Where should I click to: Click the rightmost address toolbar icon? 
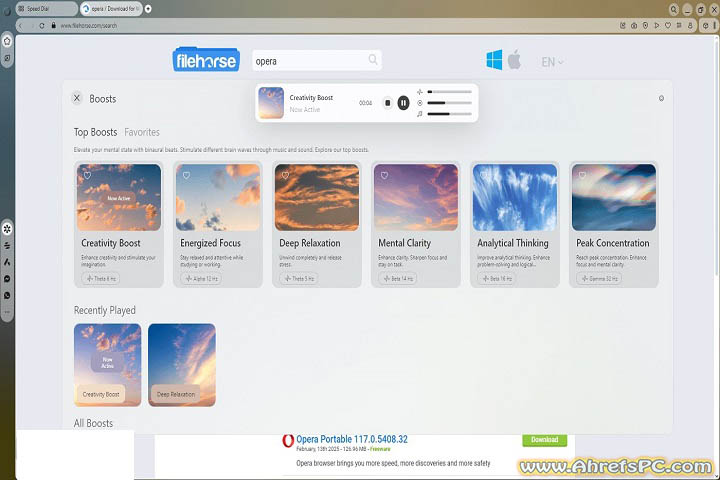click(715, 26)
